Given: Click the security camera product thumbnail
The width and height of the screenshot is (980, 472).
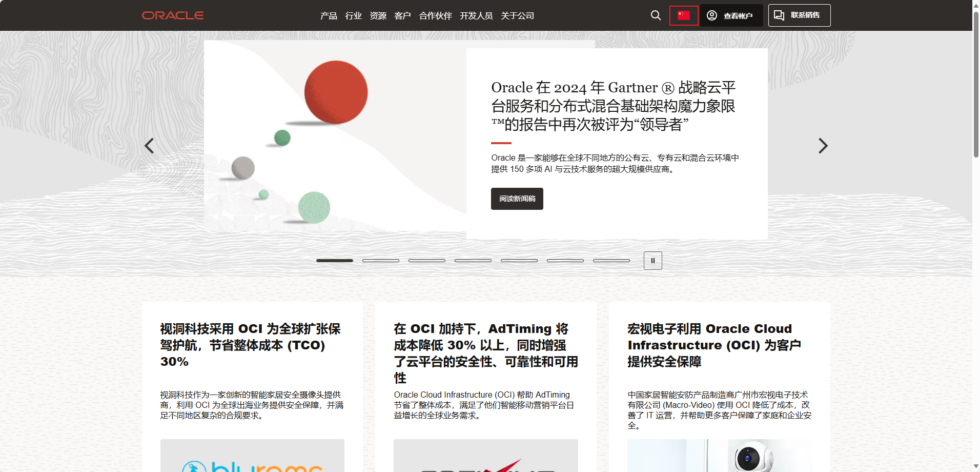Looking at the screenshot, I should [720, 456].
